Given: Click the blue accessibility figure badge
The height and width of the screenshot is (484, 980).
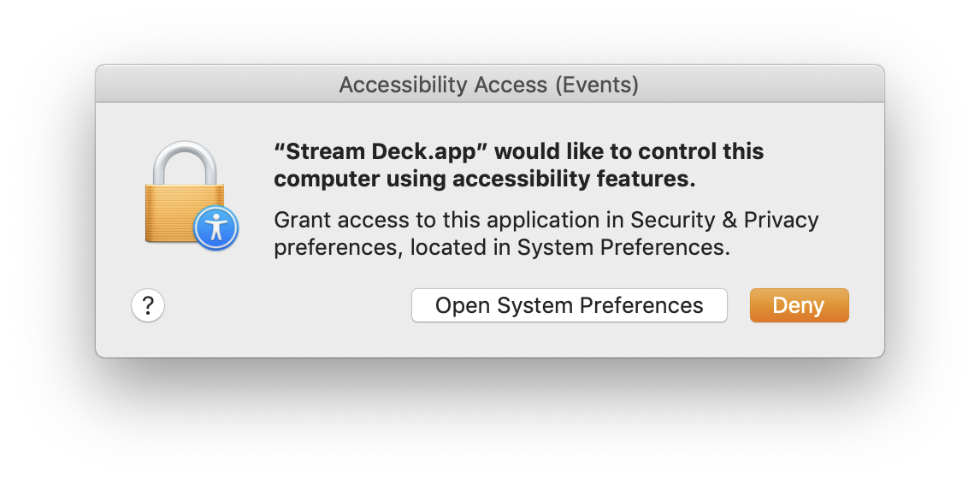Looking at the screenshot, I should [216, 227].
